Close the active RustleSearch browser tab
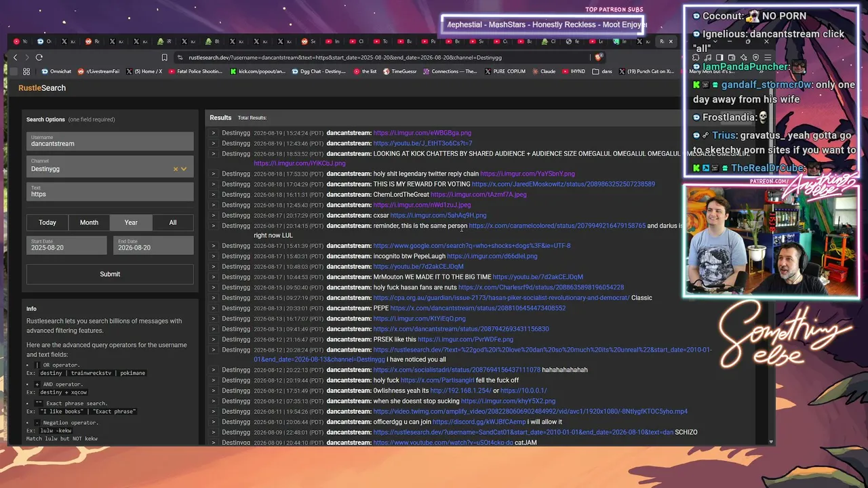 (671, 41)
